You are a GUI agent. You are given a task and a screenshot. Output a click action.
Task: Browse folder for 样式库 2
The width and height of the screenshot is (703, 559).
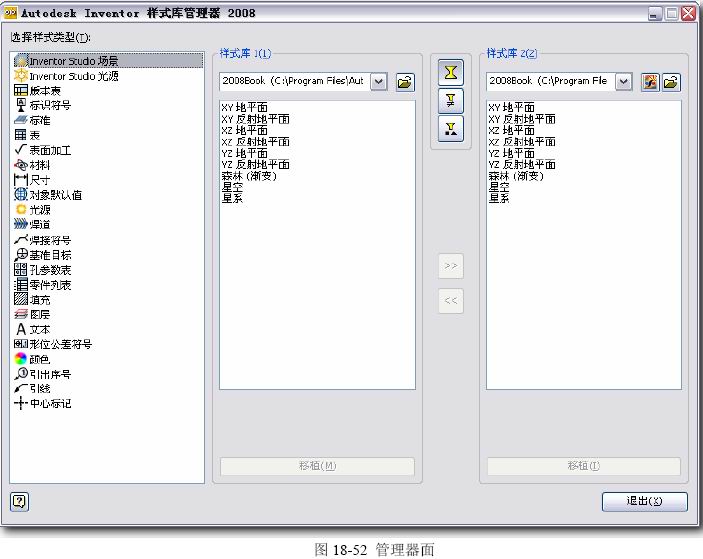point(671,82)
